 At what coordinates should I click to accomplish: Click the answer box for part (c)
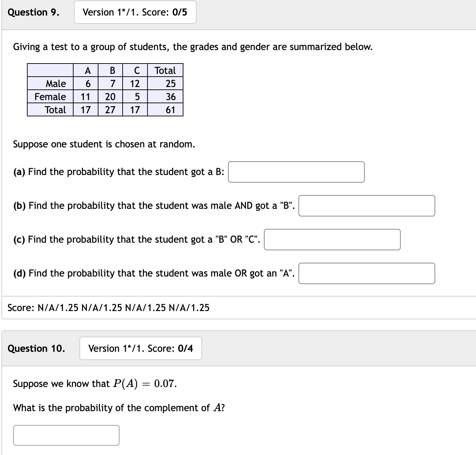pos(332,239)
